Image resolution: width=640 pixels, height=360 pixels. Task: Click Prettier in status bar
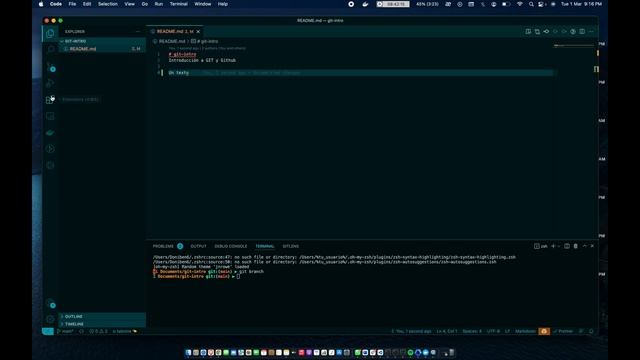click(563, 331)
